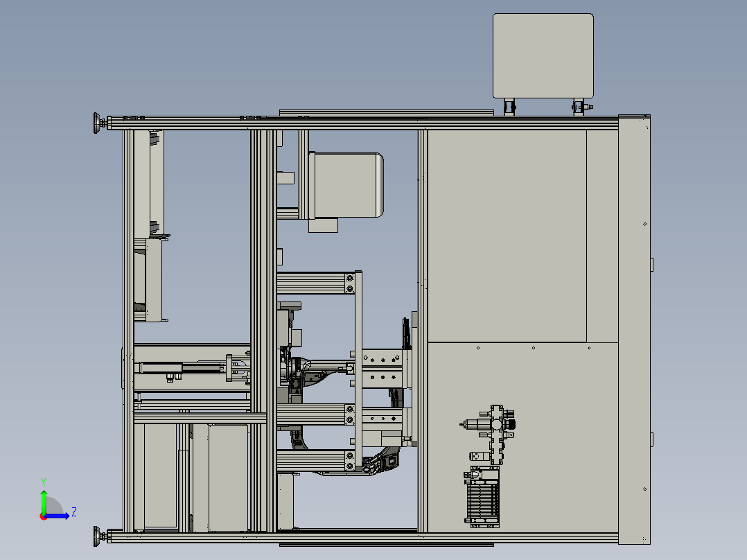Select the top horizontal aluminum extrusion beam
This screenshot has width=747, height=560.
(x=363, y=123)
